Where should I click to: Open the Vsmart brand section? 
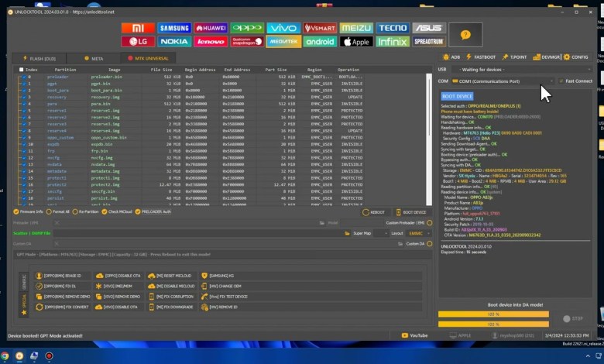(320, 28)
